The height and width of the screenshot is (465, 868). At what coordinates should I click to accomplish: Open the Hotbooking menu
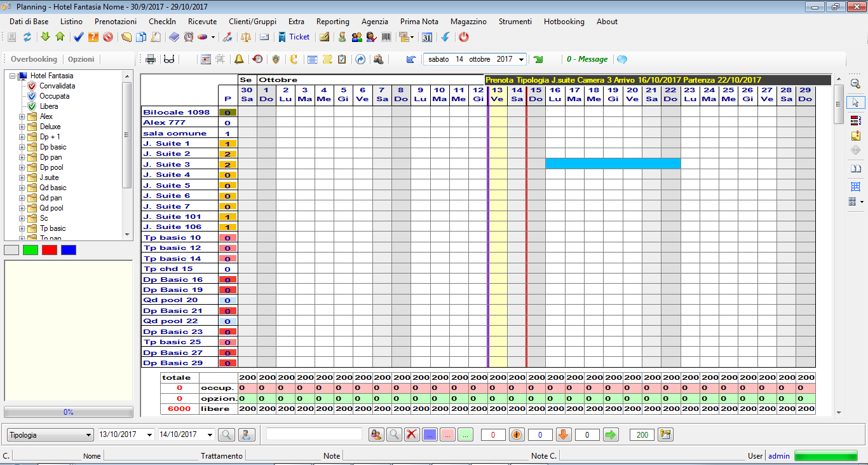coord(564,21)
